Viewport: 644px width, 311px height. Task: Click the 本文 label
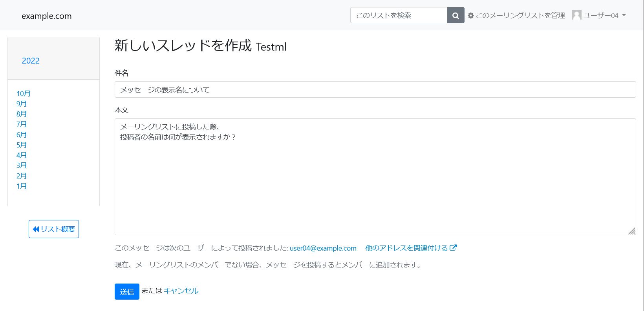click(122, 110)
